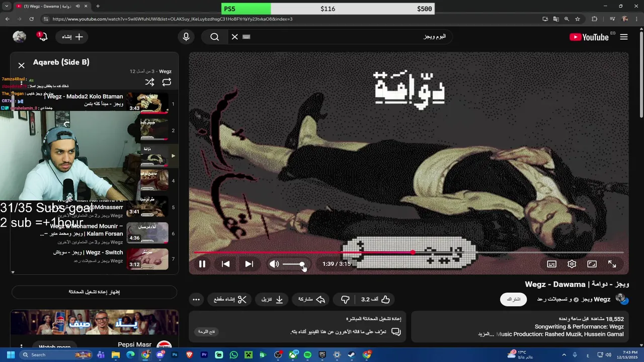Viewport: 644px width, 362px height.
Task: Open the Create (إنشاء) menu
Action: click(72, 37)
